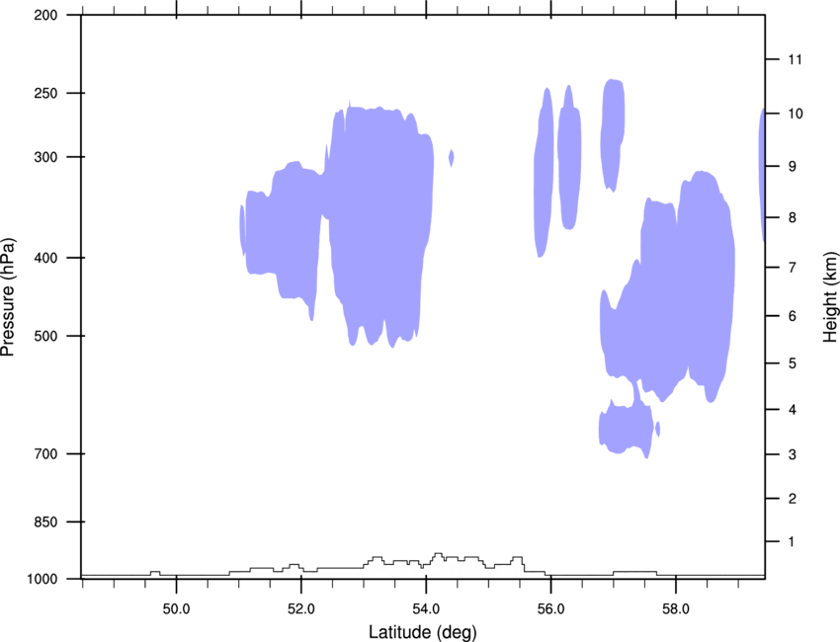Click the Latitude (deg) axis title
Screen dimensions: 840x642
click(x=423, y=632)
